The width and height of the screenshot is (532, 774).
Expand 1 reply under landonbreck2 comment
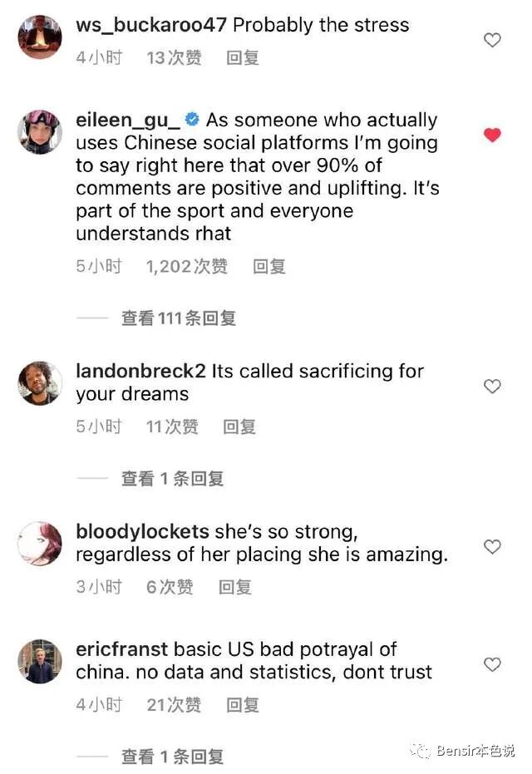(x=172, y=478)
